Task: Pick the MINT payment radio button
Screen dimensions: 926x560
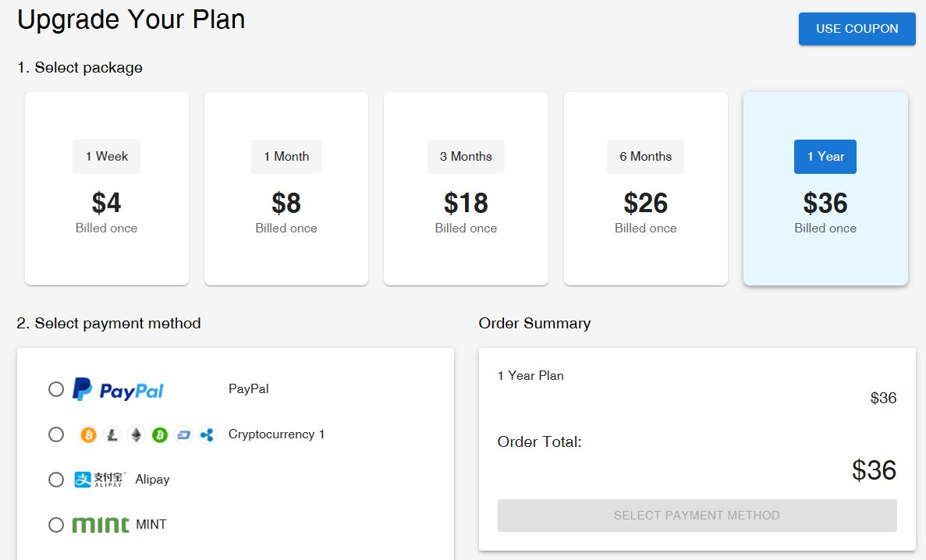Action: pos(56,525)
